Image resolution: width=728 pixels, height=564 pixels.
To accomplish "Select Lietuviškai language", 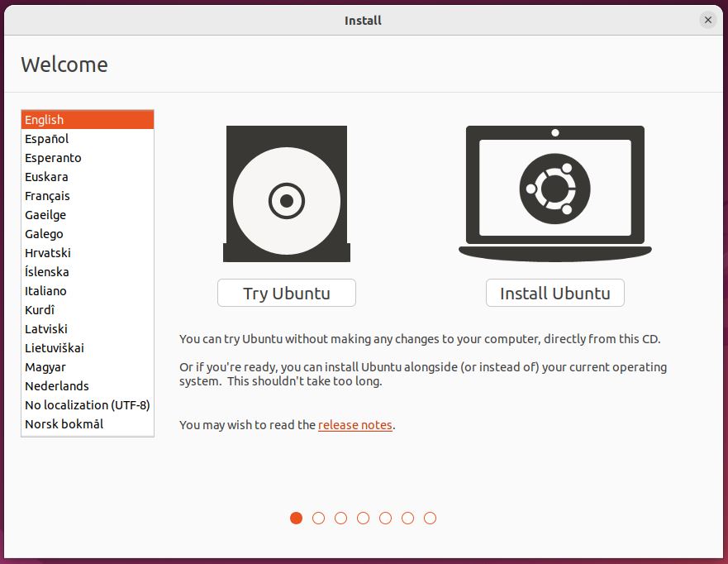I will pos(88,348).
